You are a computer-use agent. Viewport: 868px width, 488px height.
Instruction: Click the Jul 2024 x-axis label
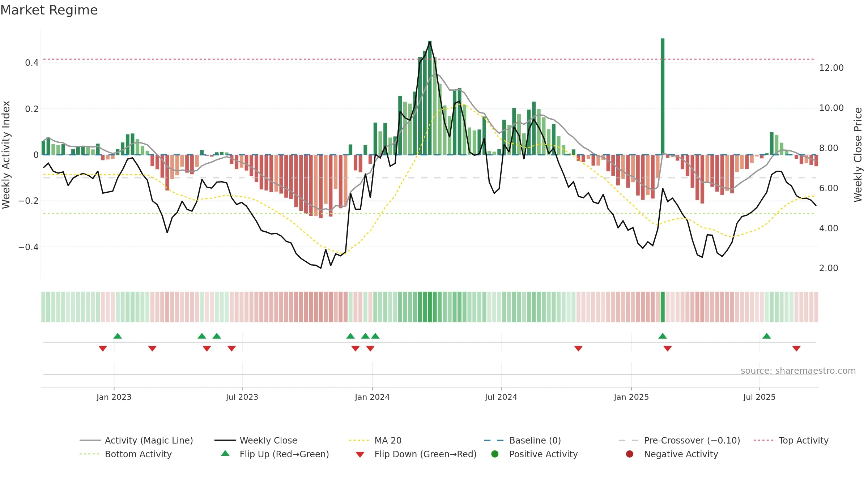[501, 397]
